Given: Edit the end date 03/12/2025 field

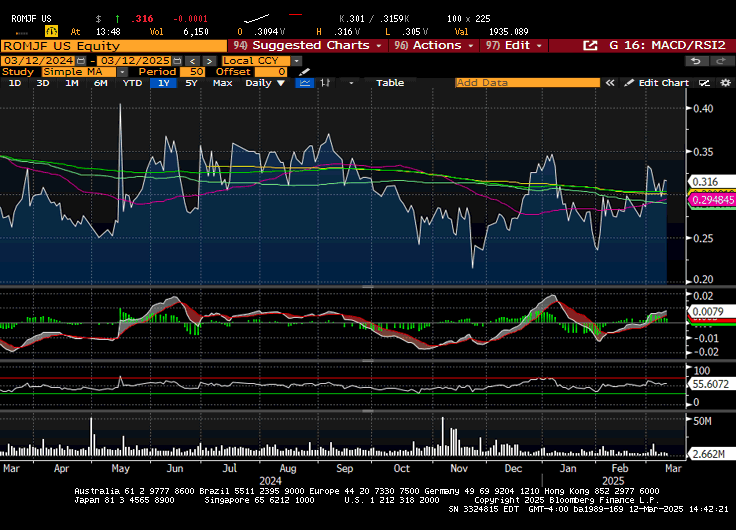Looking at the screenshot, I should pos(135,61).
